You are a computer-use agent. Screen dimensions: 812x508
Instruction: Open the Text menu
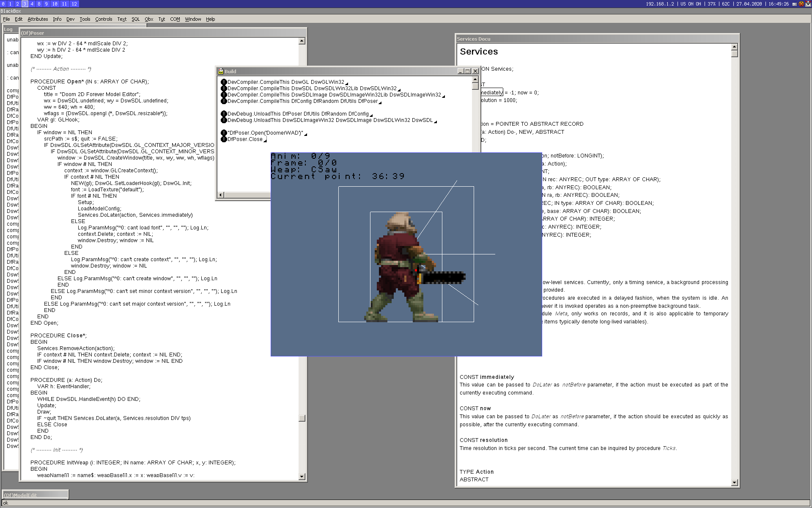tap(122, 19)
